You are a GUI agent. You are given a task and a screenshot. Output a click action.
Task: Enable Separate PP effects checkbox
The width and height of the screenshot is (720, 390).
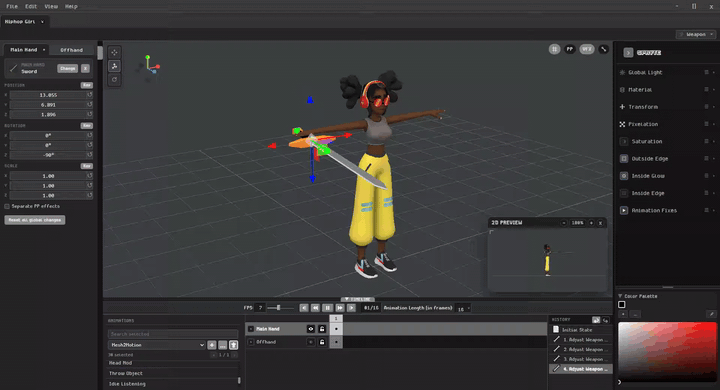tap(7, 206)
